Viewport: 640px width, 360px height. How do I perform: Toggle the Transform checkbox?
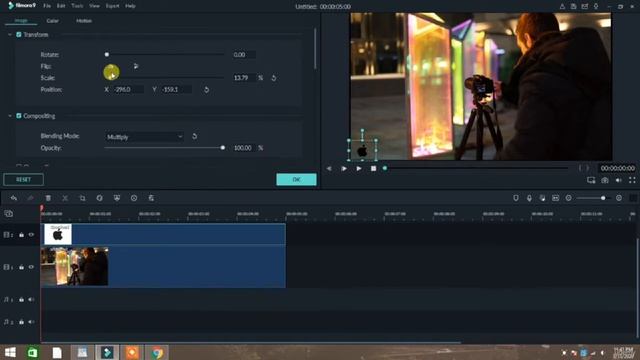(x=19, y=35)
